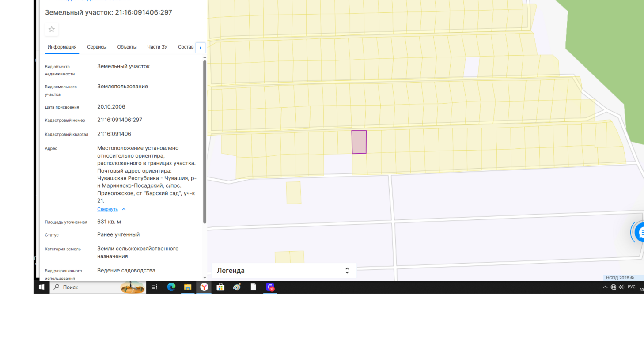The image size is (644, 362).
Task: Click the volume speaker tray icon
Action: coord(621,287)
